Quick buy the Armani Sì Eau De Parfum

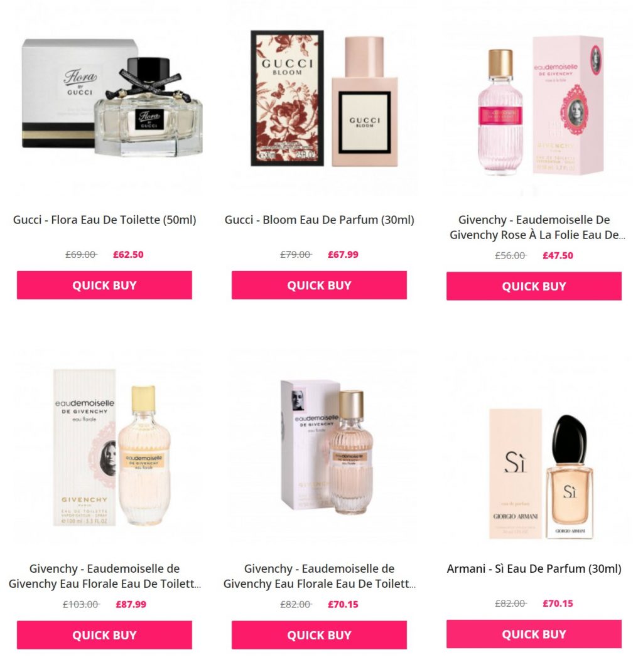(x=534, y=634)
